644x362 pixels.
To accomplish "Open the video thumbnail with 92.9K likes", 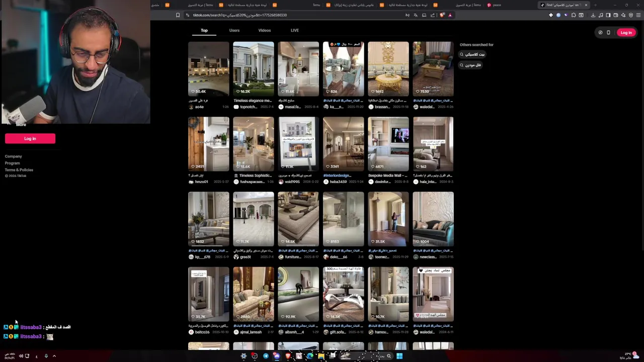I will [x=298, y=294].
